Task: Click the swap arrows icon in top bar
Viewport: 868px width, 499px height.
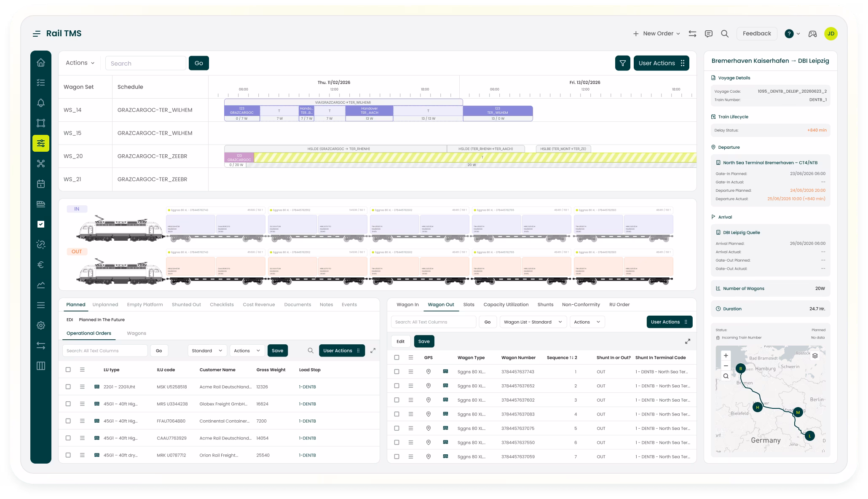Action: pos(692,34)
